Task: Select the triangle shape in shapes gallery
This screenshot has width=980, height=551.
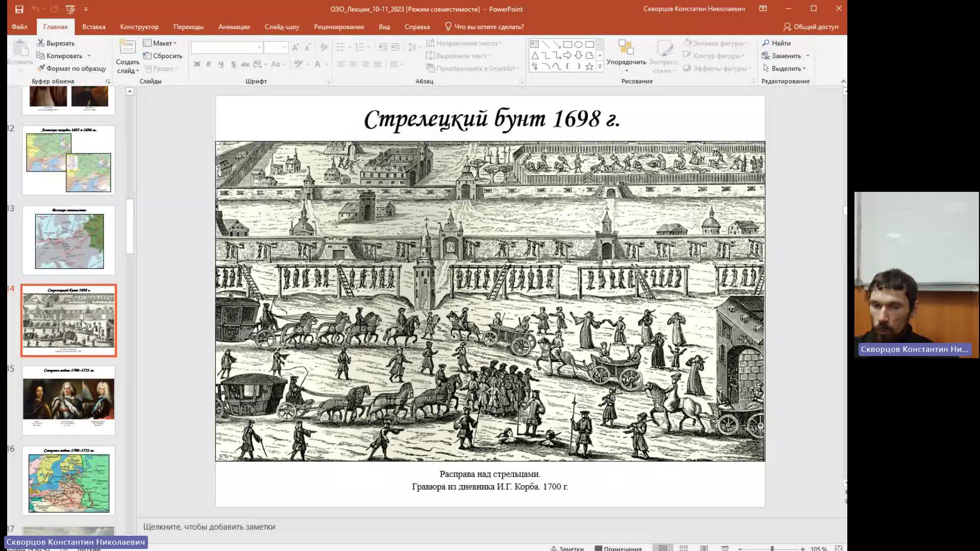Action: (x=535, y=56)
